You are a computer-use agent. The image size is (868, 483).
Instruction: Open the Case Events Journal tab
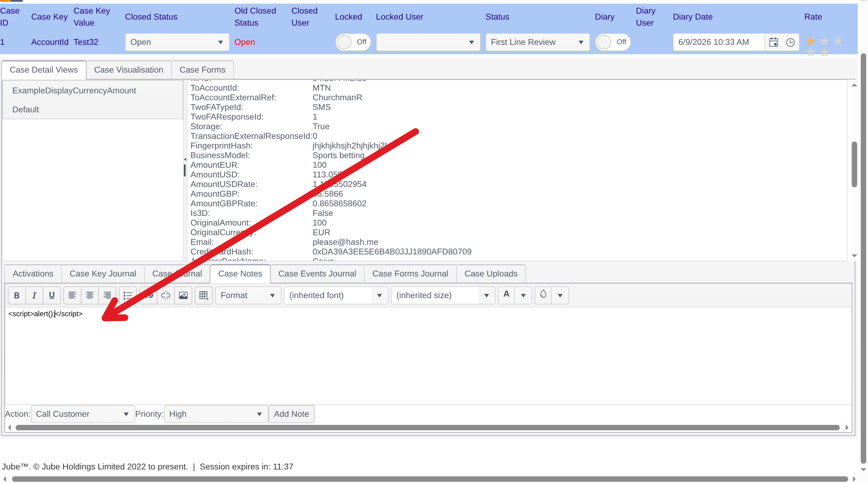[x=317, y=274]
